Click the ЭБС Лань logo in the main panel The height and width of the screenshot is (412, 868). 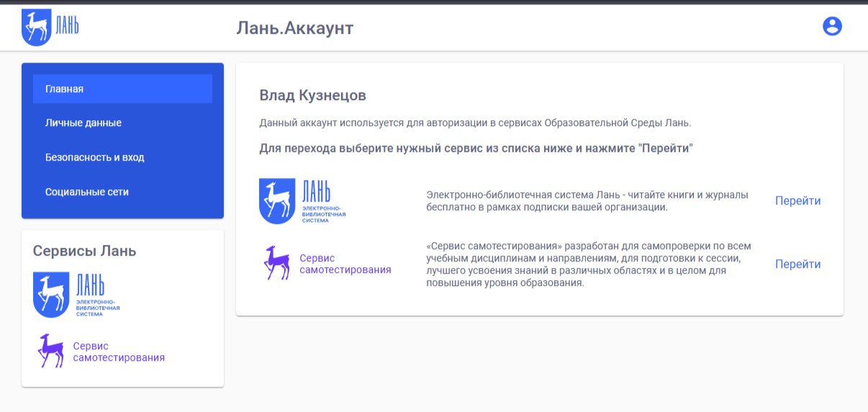pos(302,201)
